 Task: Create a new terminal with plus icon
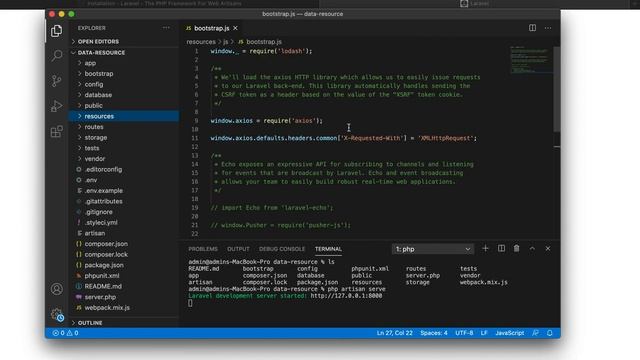(485, 248)
